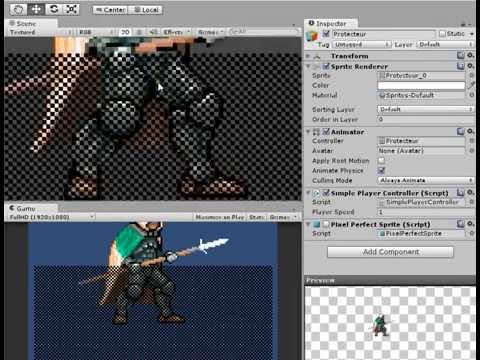Open Pixel Perfect Sprite gear menu
The height and width of the screenshot is (360, 480).
tap(470, 224)
